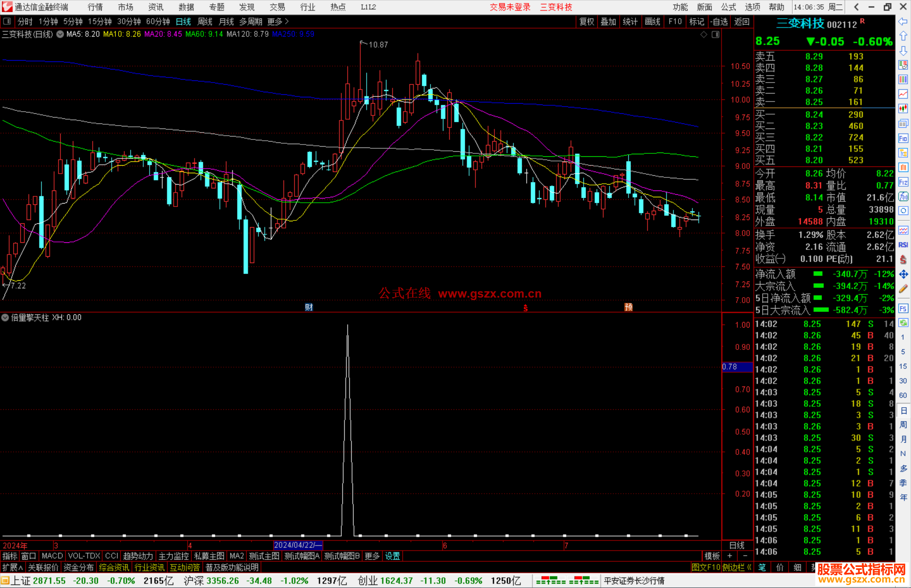Open the 公式 menu in the title bar
The width and height of the screenshot is (911, 588).
coord(728,7)
